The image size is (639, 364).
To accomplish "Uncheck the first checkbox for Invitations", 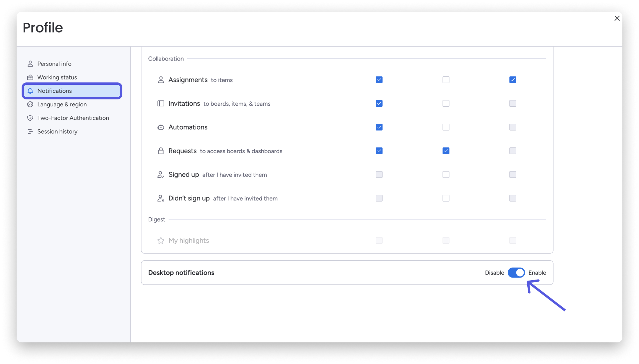I will coord(379,103).
